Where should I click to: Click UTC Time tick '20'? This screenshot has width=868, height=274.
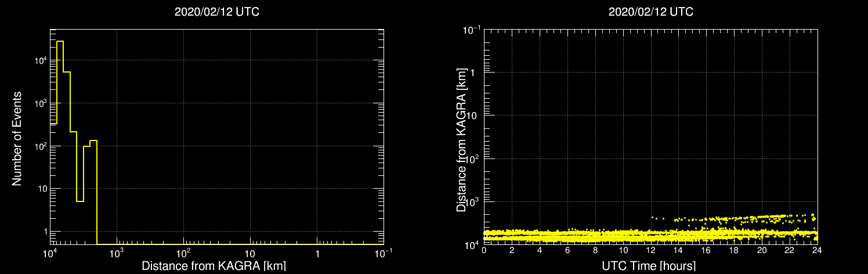762,250
